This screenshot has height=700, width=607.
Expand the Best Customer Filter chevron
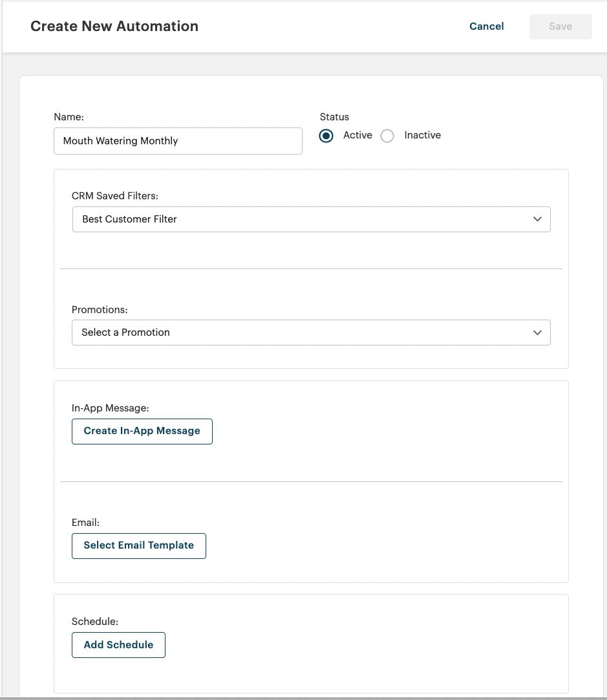click(x=537, y=219)
